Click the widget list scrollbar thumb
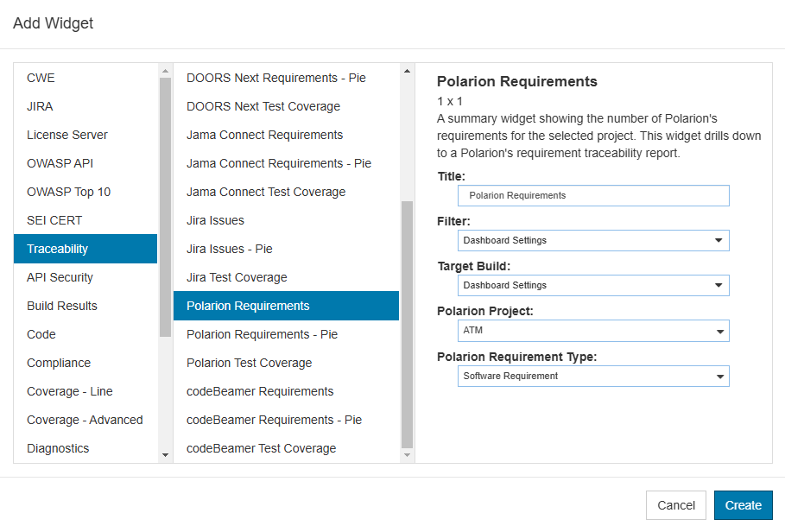The width and height of the screenshot is (785, 532). tap(407, 325)
